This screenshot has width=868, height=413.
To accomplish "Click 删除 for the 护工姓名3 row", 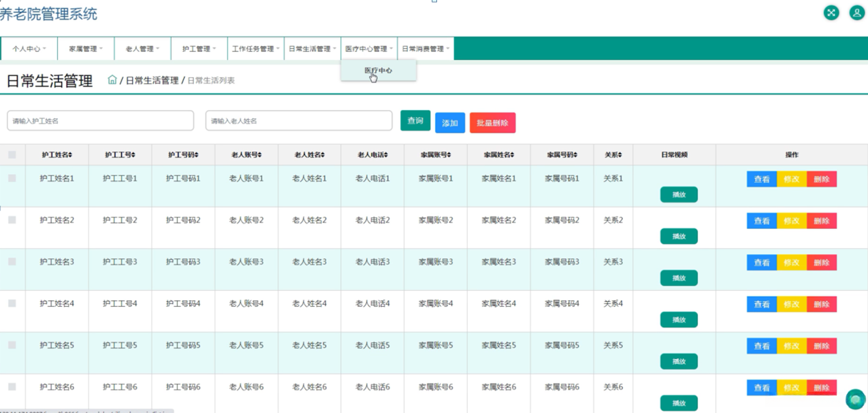I will [x=821, y=263].
